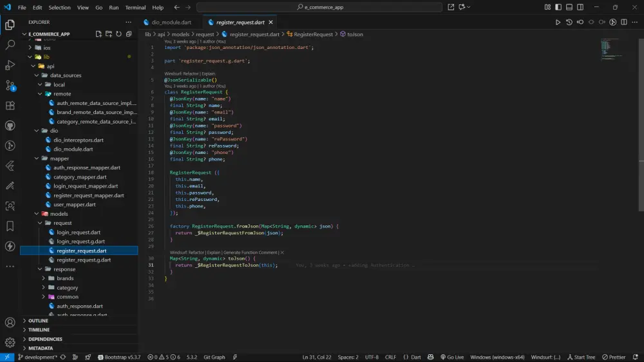Open file history timeline icon
The width and height of the screenshot is (644, 362).
569,22
